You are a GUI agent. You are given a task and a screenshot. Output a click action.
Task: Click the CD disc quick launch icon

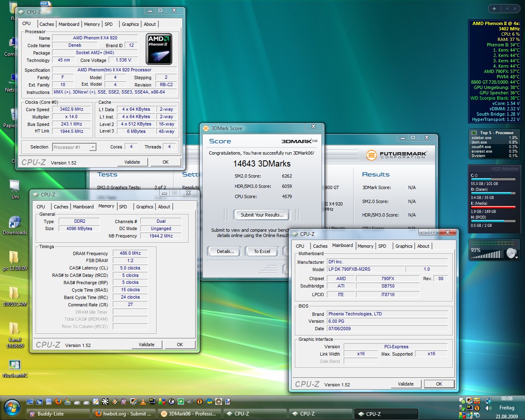tap(219, 402)
